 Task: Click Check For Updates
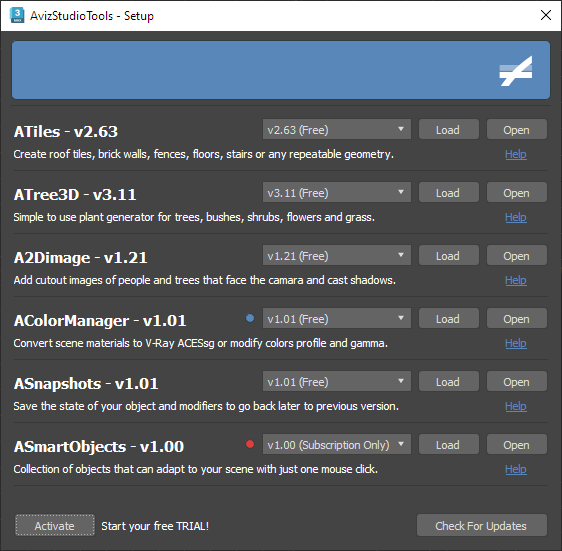(x=482, y=525)
